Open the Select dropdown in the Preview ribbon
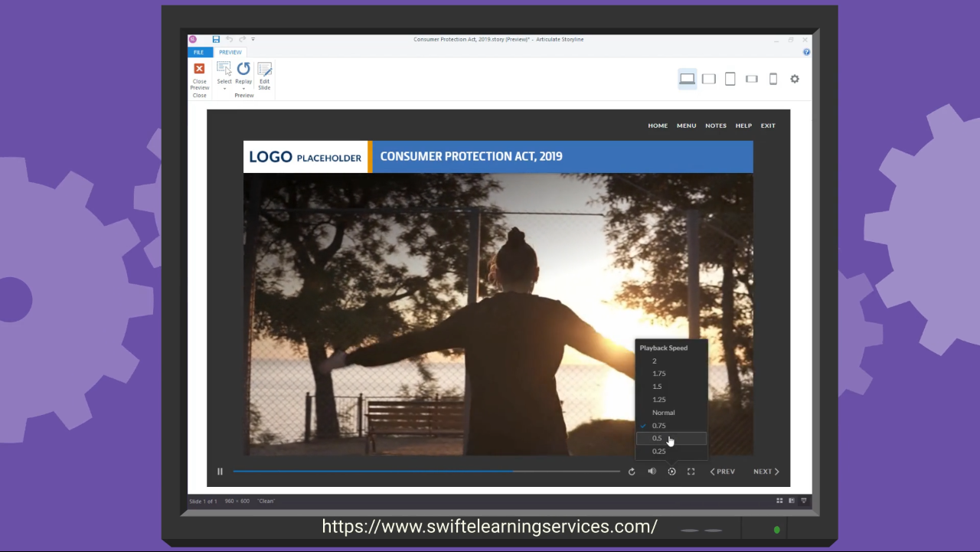The image size is (980, 552). 224,77
